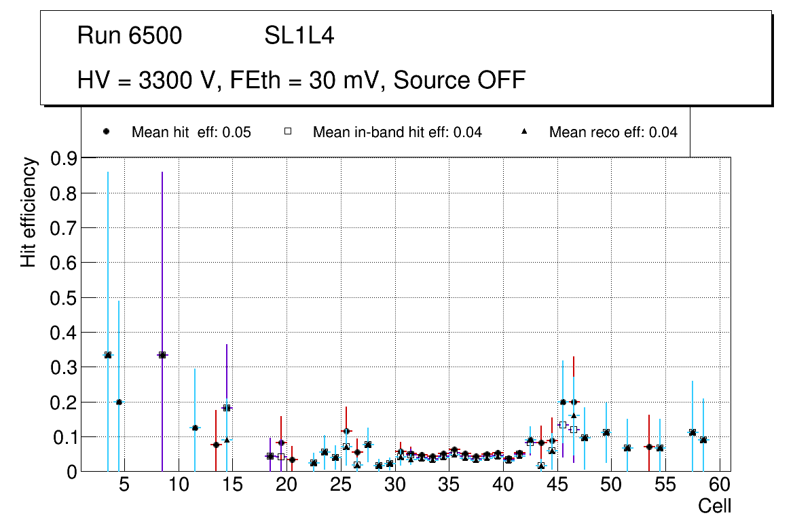The height and width of the screenshot is (524, 812).
Task: Select the data marker at 0.2 near cell 4
Action: pos(119,402)
